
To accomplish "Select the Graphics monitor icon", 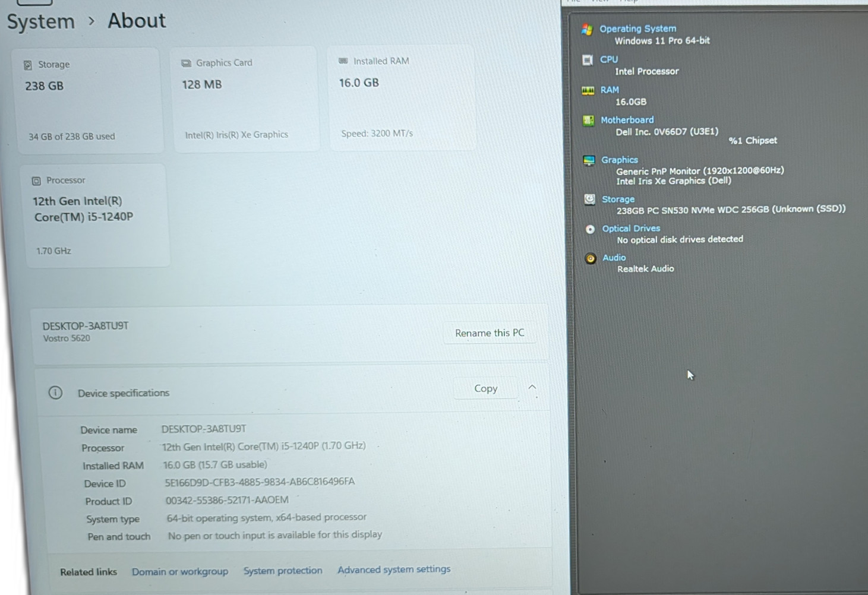I will tap(589, 160).
